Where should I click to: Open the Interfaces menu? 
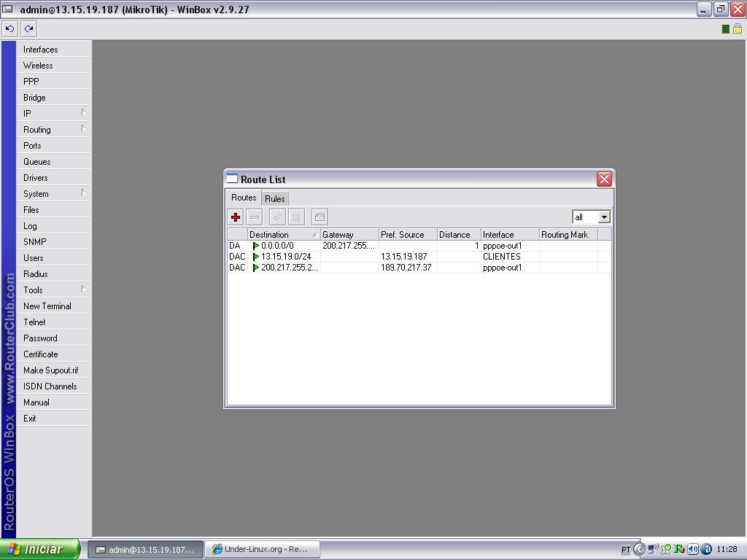(53, 50)
